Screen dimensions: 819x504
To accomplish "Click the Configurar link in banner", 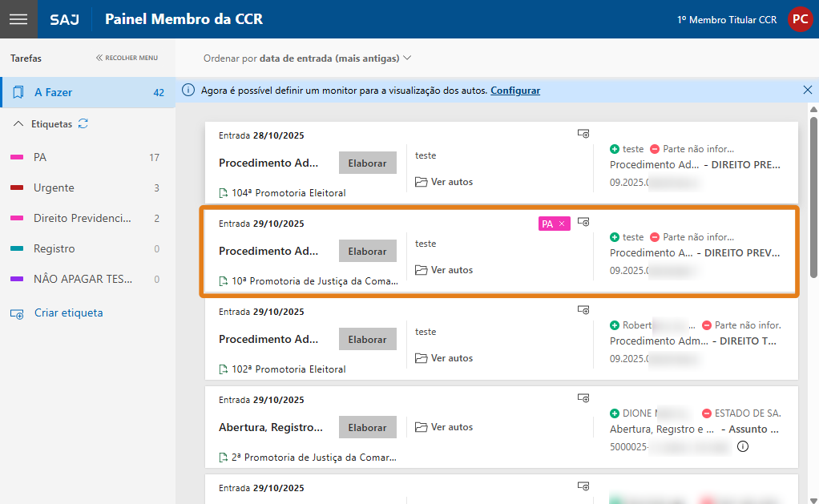I will click(514, 91).
